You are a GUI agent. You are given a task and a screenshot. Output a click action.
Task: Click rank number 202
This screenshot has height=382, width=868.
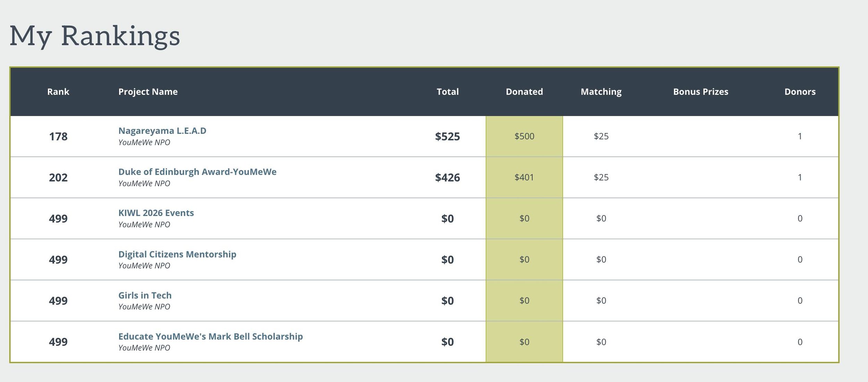tap(58, 177)
